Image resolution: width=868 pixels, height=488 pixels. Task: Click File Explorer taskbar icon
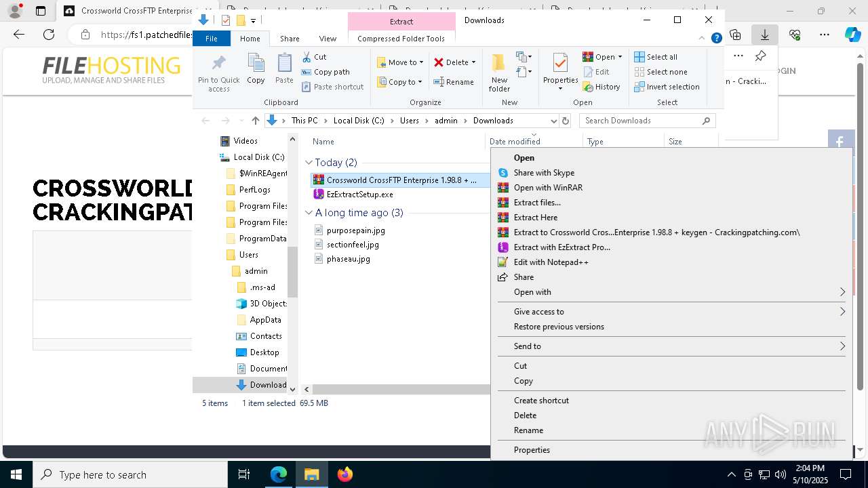[x=312, y=474]
